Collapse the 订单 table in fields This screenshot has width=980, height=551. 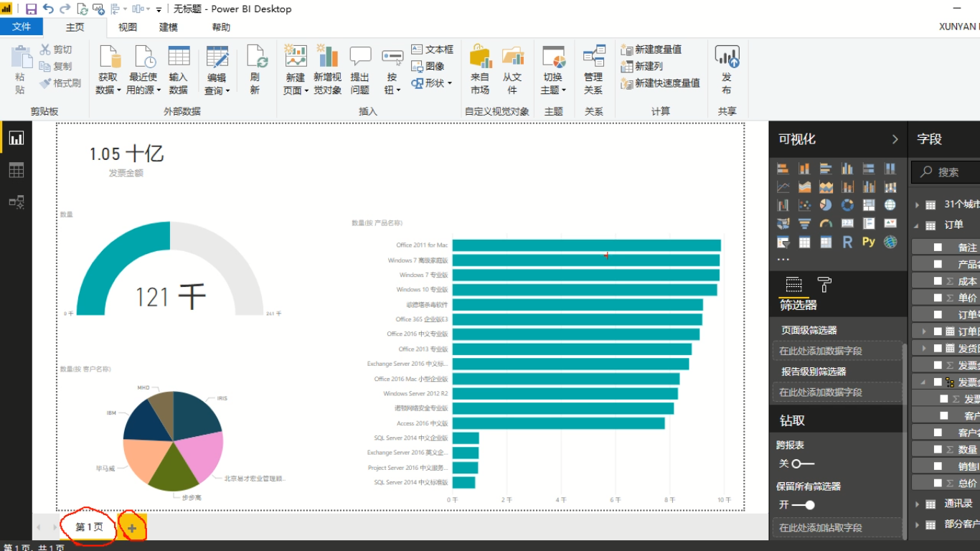(x=917, y=225)
